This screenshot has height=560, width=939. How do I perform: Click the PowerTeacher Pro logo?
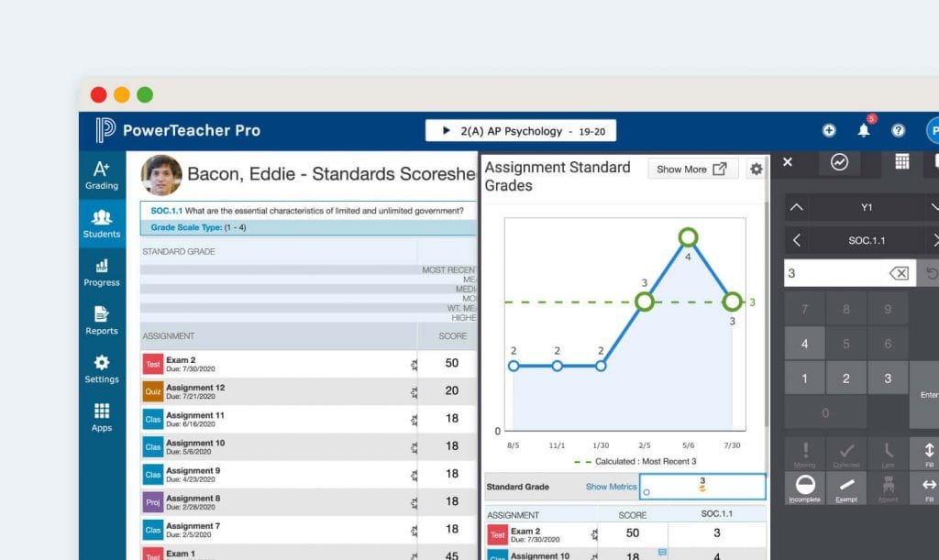pos(178,130)
